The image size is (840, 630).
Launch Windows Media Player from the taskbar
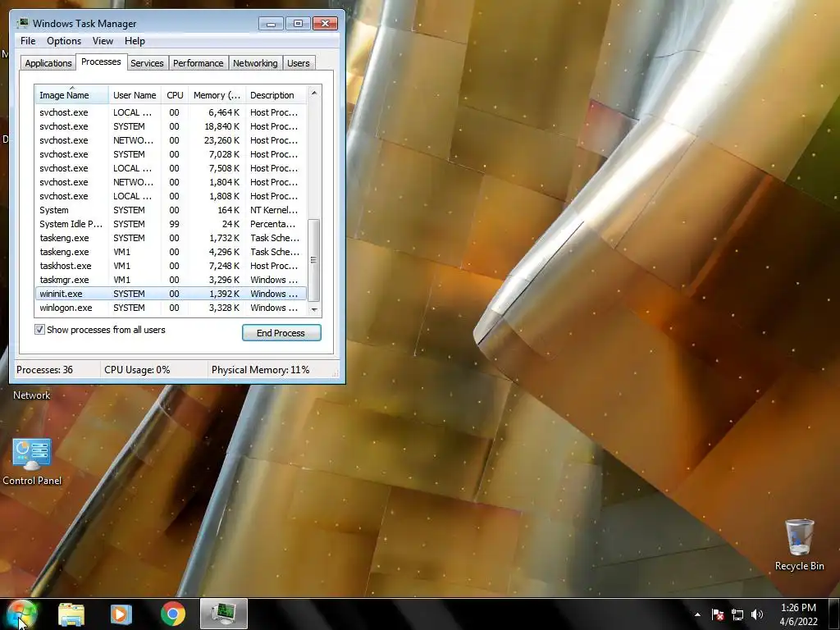(x=121, y=614)
